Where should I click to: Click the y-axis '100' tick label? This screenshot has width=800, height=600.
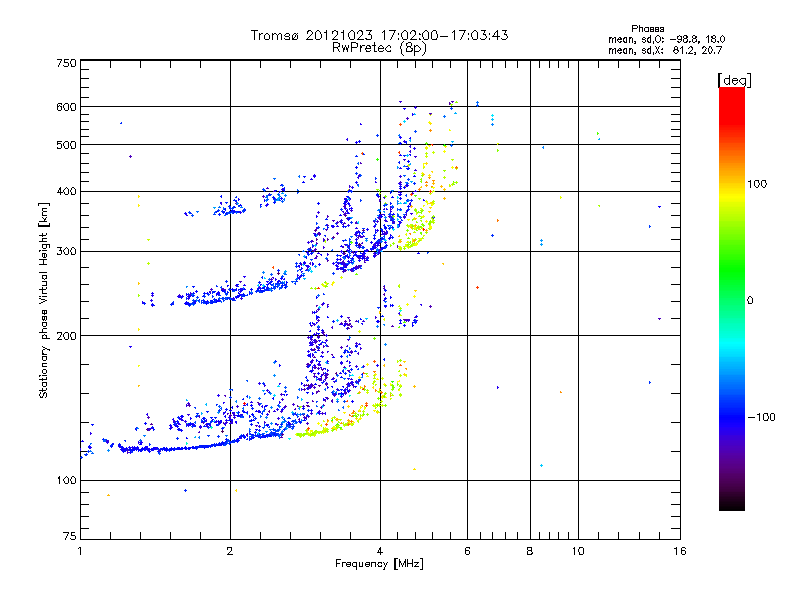click(66, 480)
